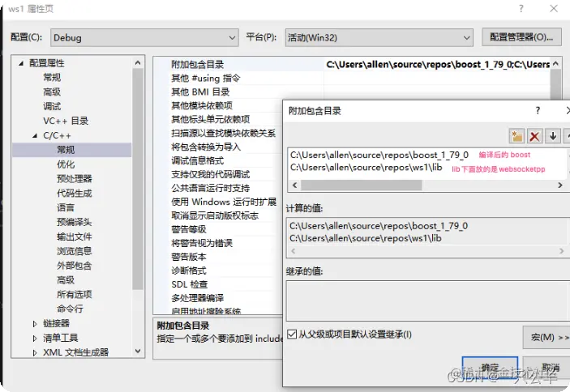570x392 pixels.
Task: Delete selected directory with red X icon
Action: 534,137
